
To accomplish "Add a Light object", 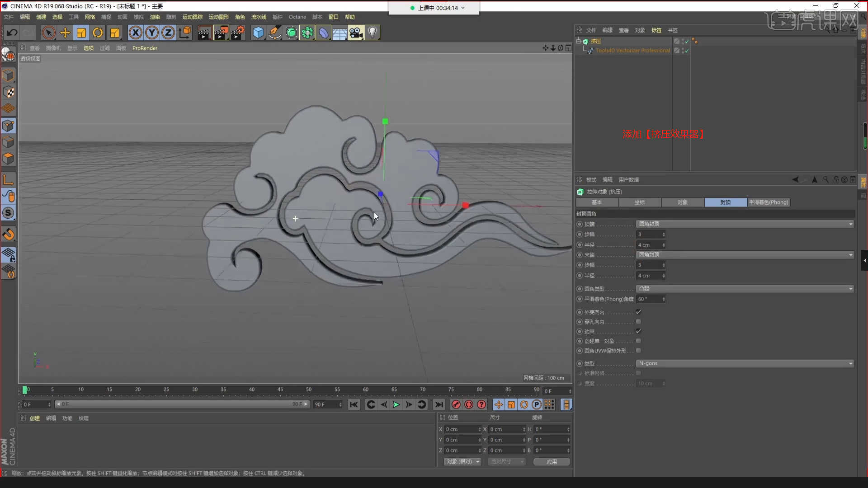I will 372,33.
